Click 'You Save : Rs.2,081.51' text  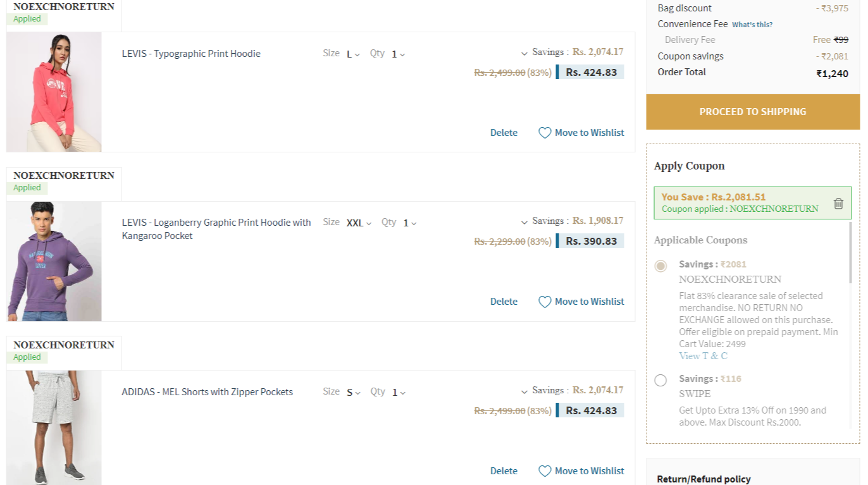714,197
